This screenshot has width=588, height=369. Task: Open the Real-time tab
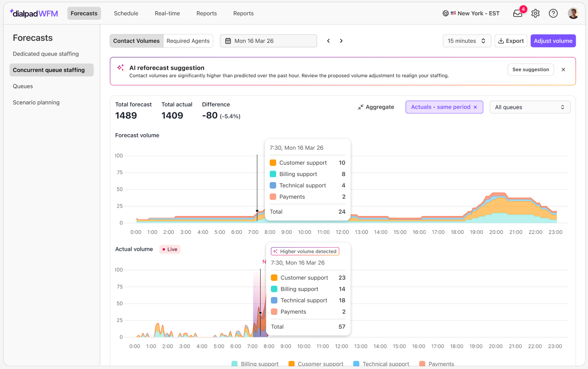pos(167,13)
